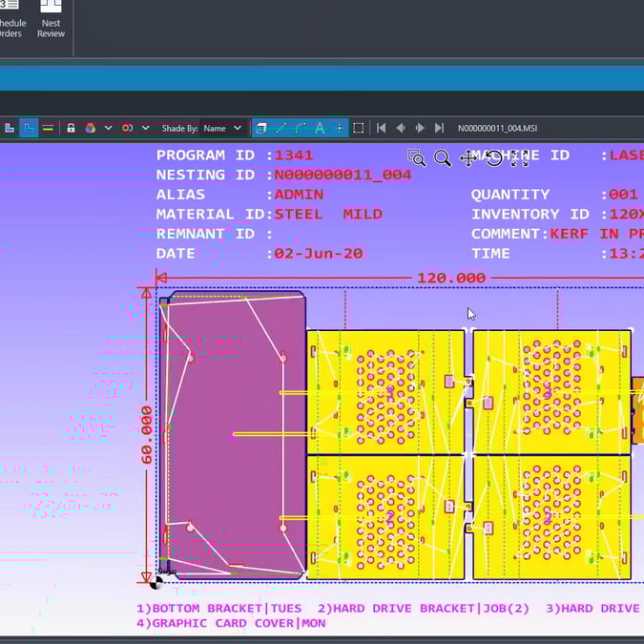This screenshot has height=644, width=644.
Task: Select the bottom-left yellow Hard Drive Bracket part
Action: point(385,517)
